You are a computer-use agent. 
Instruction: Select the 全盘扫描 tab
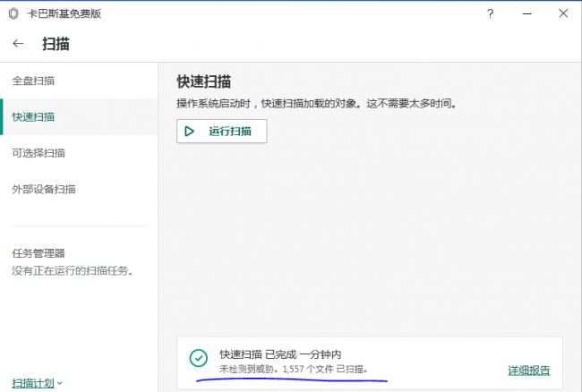click(x=79, y=81)
